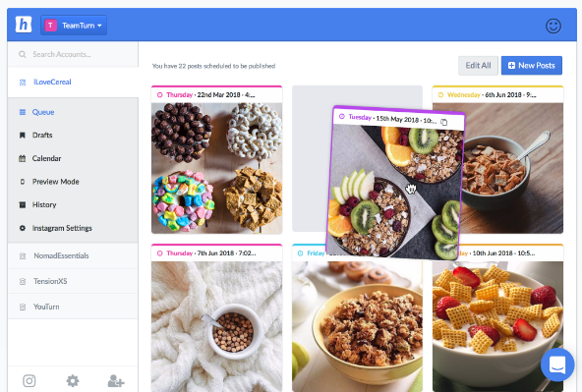Select the cereal donuts post thumbnail
Screen dimensions: 582x392
coord(216,168)
